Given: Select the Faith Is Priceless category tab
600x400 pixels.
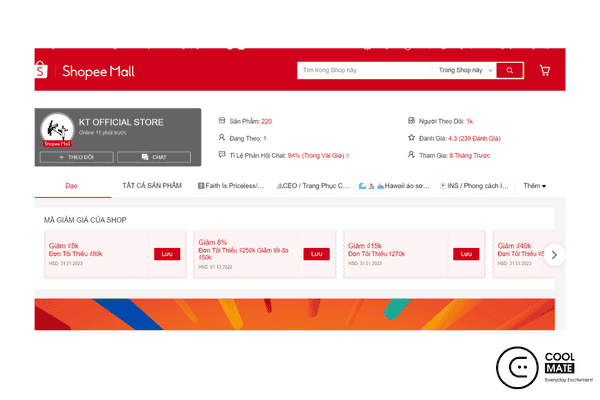Looking at the screenshot, I should [231, 186].
